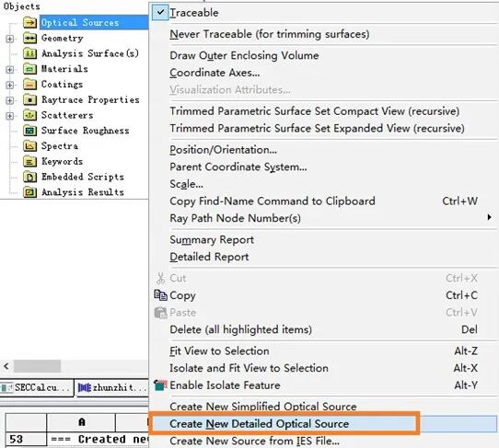Click the Embedded Scripts folder icon
The height and width of the screenshot is (448, 499).
(x=29, y=177)
